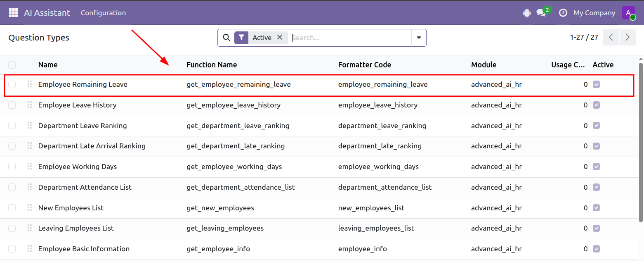Toggle Active checkbox for Employee Working Days
The image size is (644, 262).
tap(596, 167)
